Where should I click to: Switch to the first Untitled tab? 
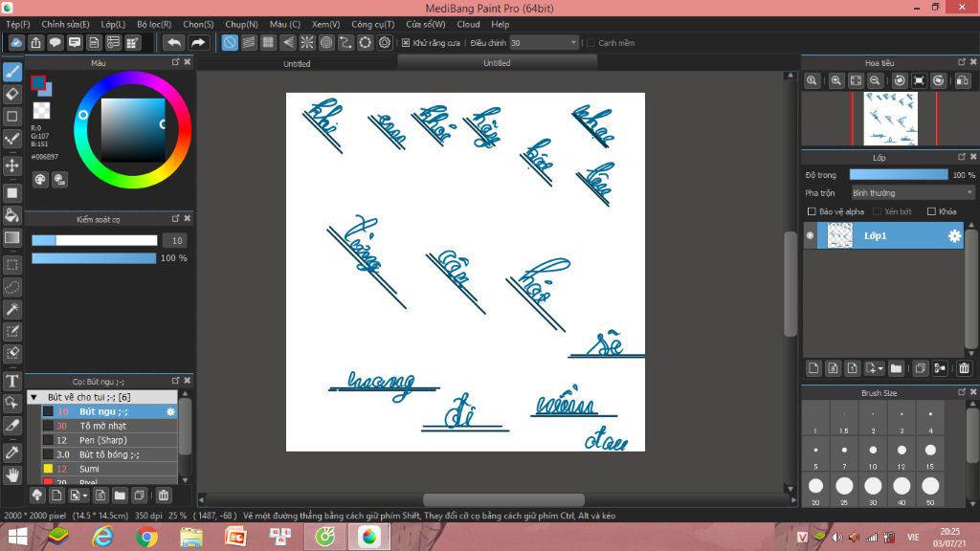tap(297, 63)
